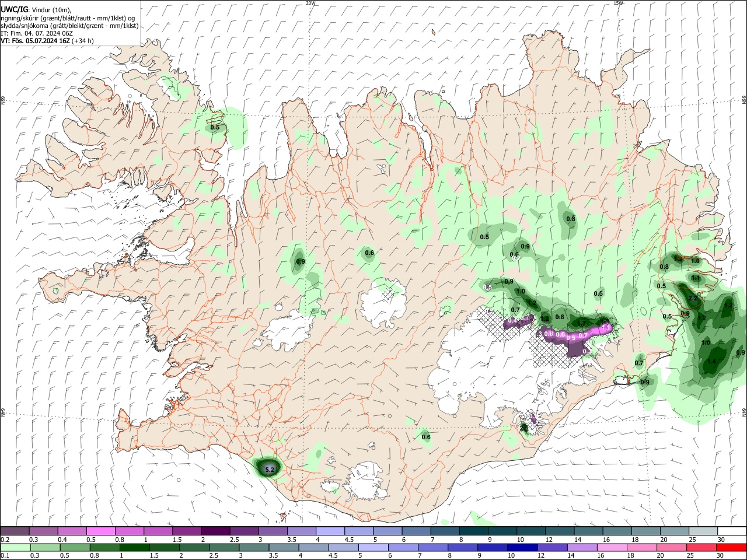
Task: Click the 15W longitude label
Action: (618, 3)
